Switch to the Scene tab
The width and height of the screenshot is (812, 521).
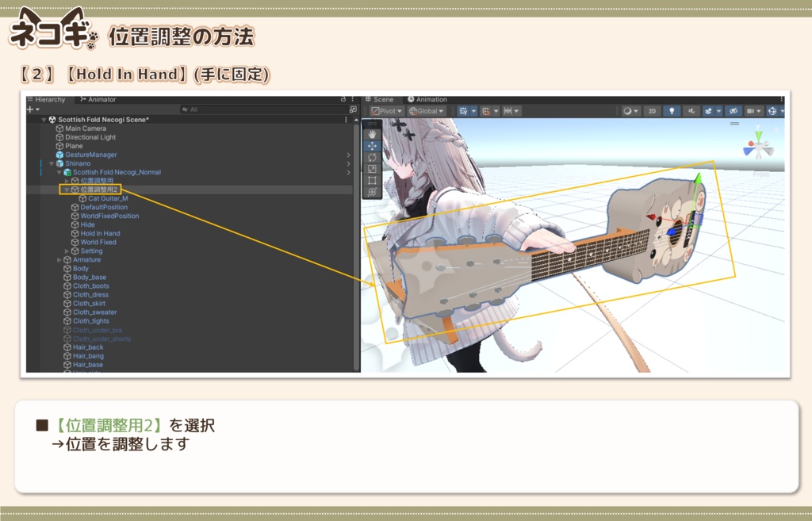click(x=380, y=99)
